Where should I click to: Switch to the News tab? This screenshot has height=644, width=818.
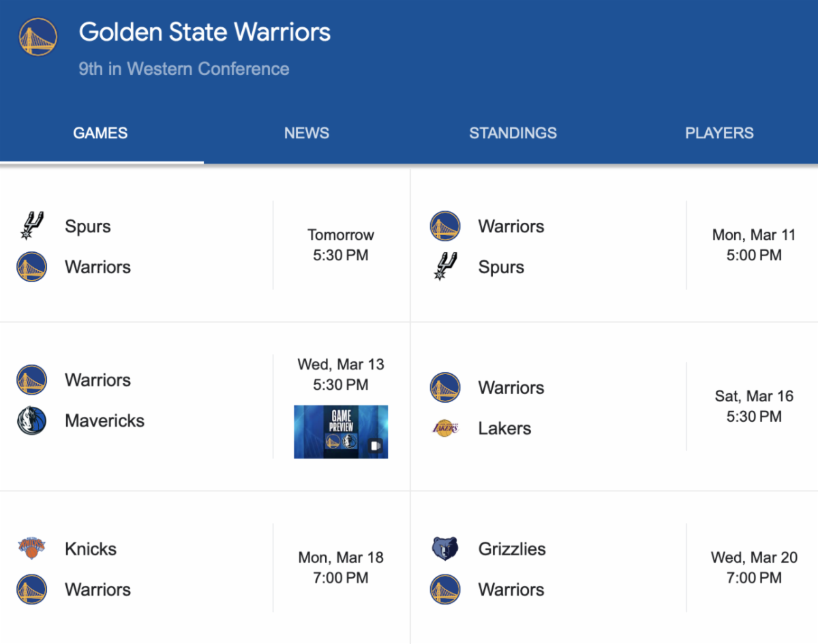pyautogui.click(x=307, y=133)
